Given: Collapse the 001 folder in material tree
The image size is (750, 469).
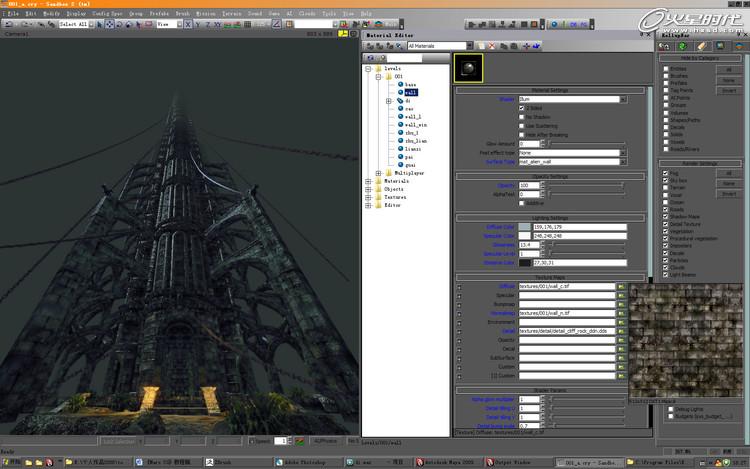Looking at the screenshot, I should pos(378,75).
